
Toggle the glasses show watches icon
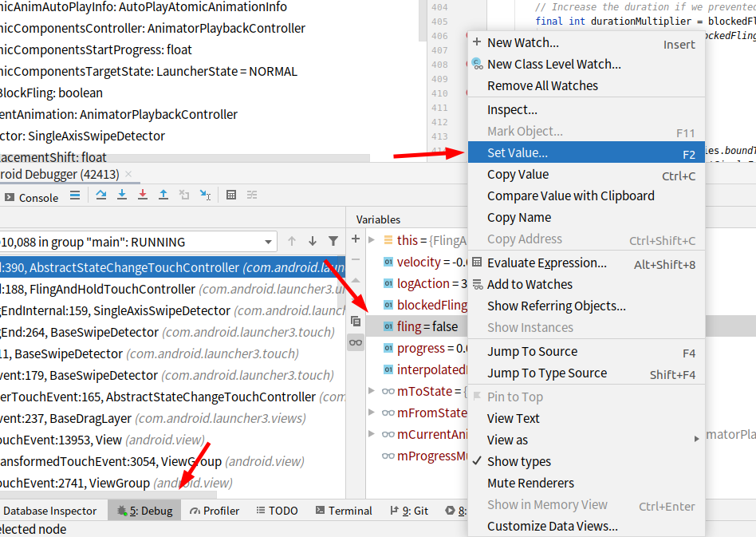point(356,342)
